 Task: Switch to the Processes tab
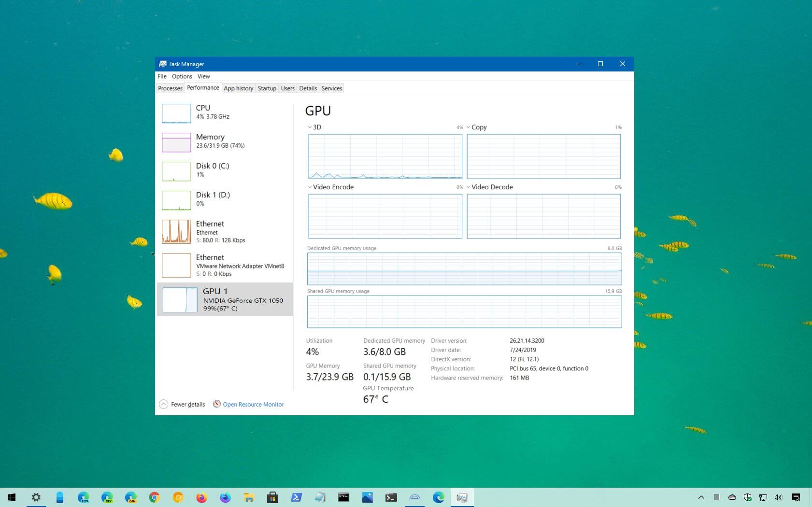[x=170, y=88]
